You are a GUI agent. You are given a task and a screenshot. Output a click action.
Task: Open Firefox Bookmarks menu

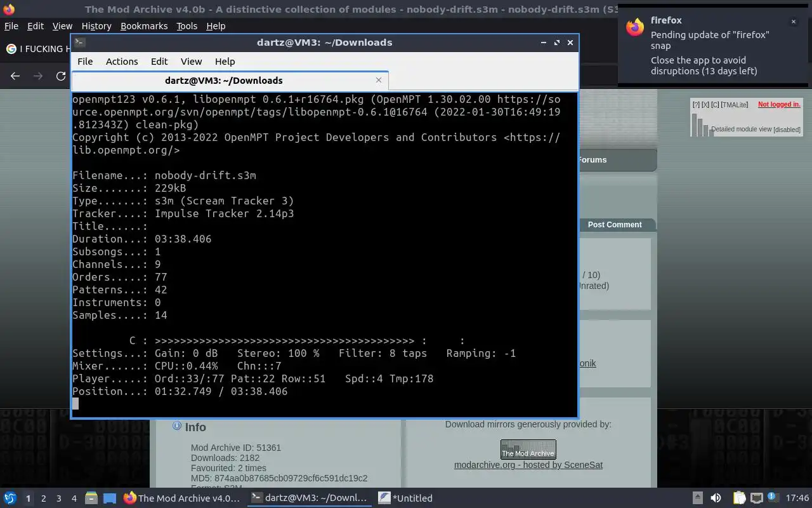tap(144, 26)
